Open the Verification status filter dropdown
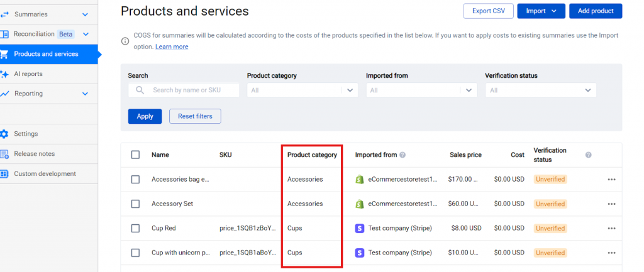The image size is (644, 272). (x=540, y=90)
